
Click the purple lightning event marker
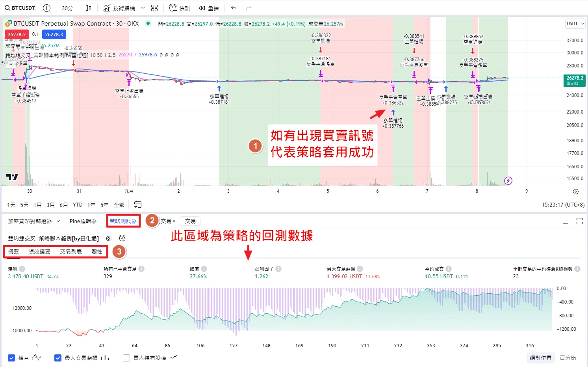click(x=508, y=181)
